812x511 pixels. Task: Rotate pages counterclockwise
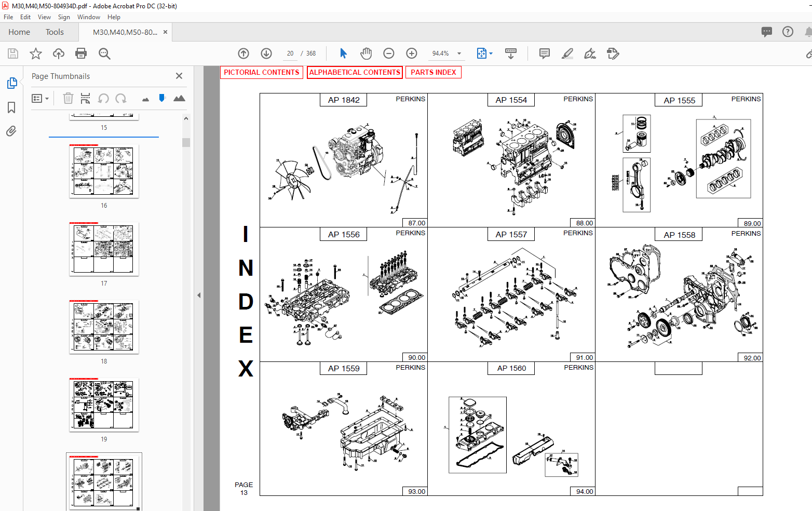pos(103,98)
